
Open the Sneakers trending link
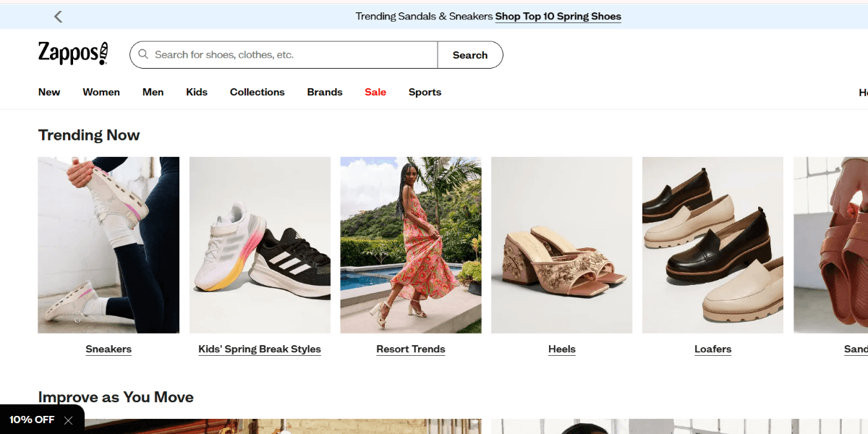point(109,349)
